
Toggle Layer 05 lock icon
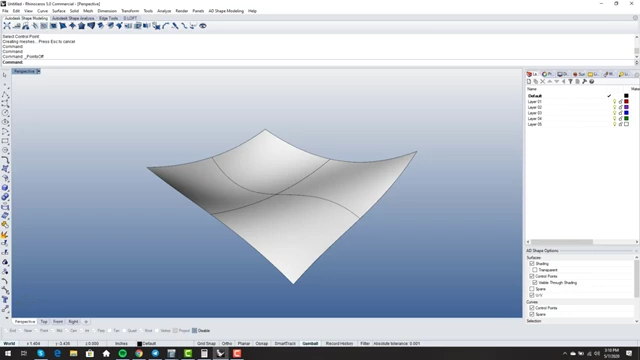620,124
